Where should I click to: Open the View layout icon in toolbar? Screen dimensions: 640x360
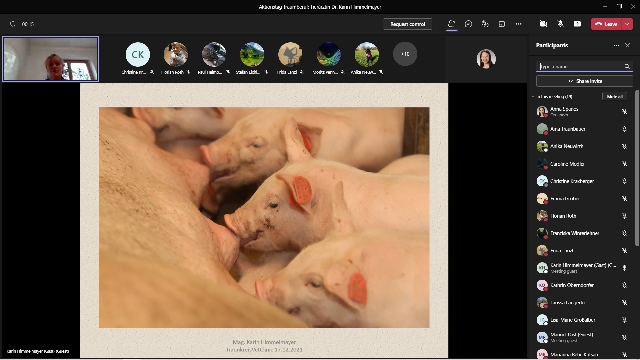tap(502, 24)
